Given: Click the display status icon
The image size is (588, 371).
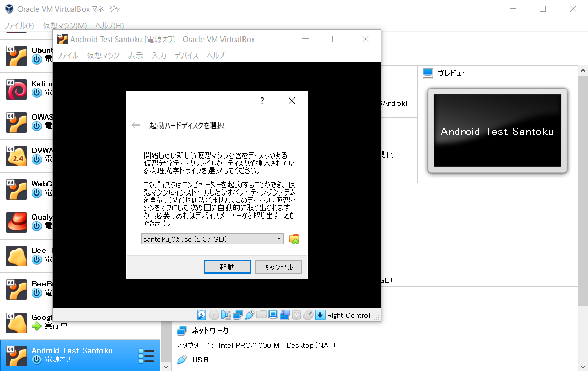Looking at the screenshot, I should pos(273,315).
